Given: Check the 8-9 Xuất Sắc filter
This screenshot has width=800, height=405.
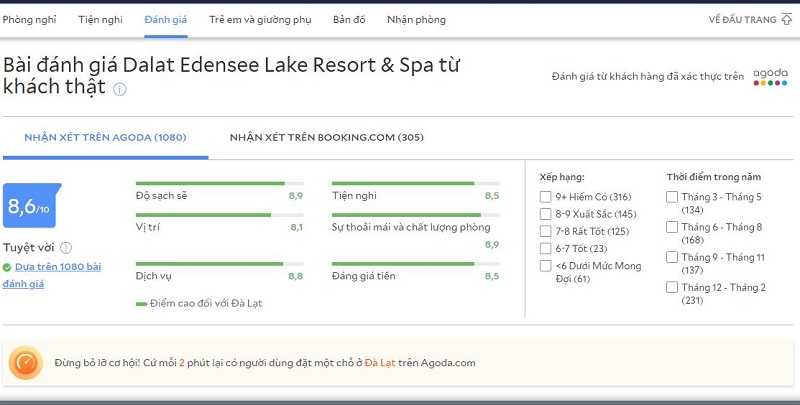Looking at the screenshot, I should [545, 214].
